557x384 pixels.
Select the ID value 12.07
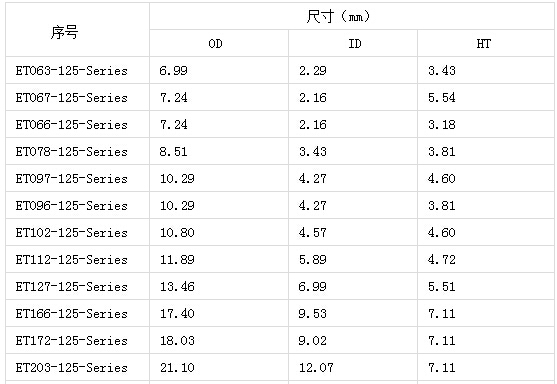tap(316, 368)
